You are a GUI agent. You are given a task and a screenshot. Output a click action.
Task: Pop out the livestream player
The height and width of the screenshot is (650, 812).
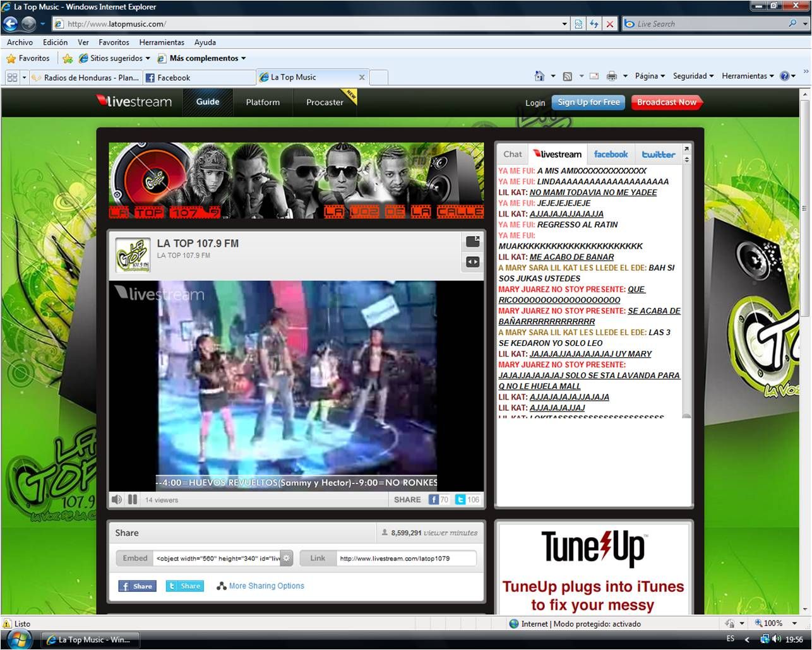473,242
